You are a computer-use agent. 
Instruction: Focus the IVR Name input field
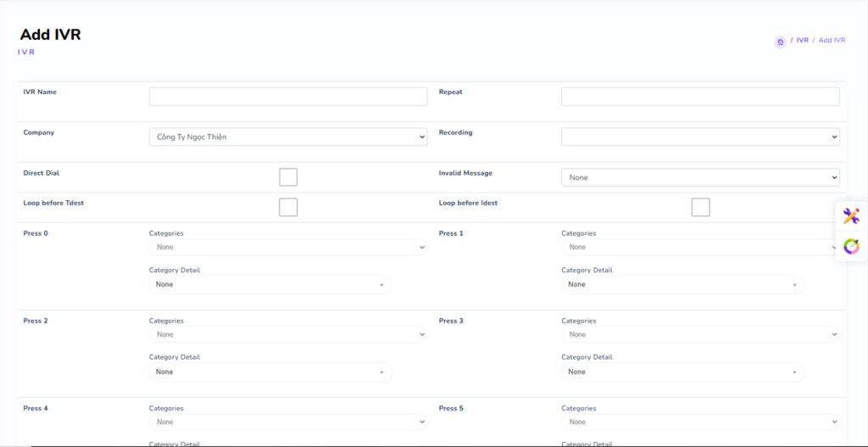288,97
